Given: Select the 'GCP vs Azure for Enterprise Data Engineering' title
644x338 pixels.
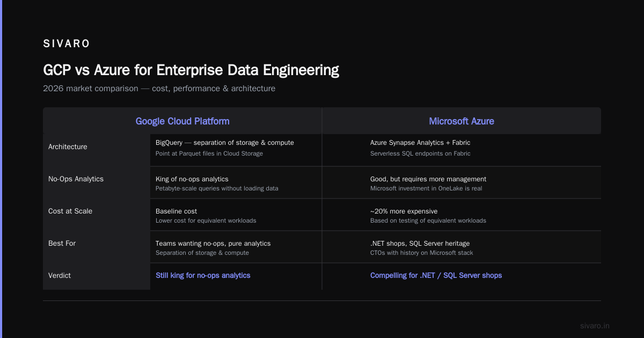Looking at the screenshot, I should tap(191, 70).
